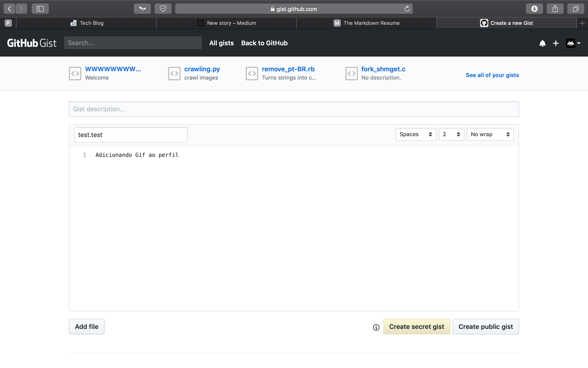Click the info icon beside Create secret gist
588x368 pixels.
pyautogui.click(x=376, y=328)
